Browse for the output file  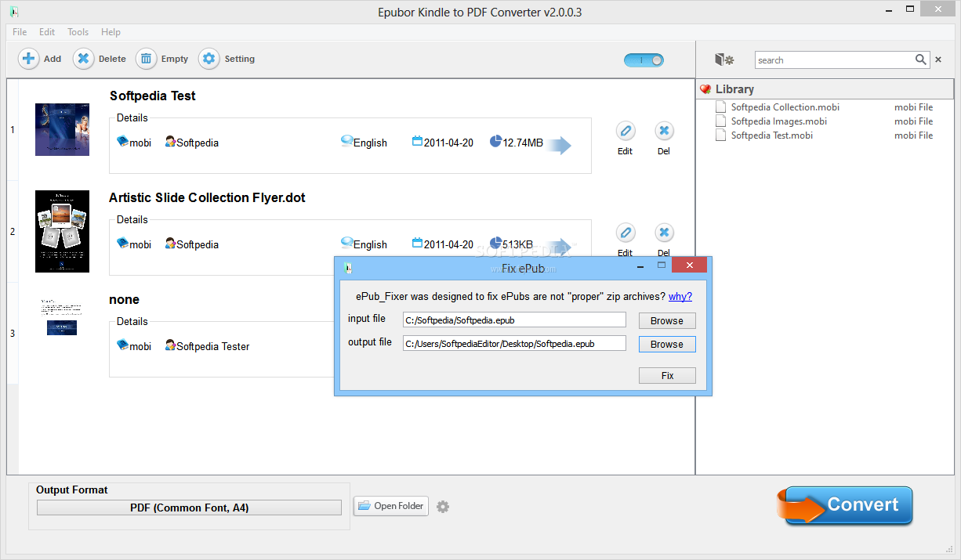[x=667, y=344]
